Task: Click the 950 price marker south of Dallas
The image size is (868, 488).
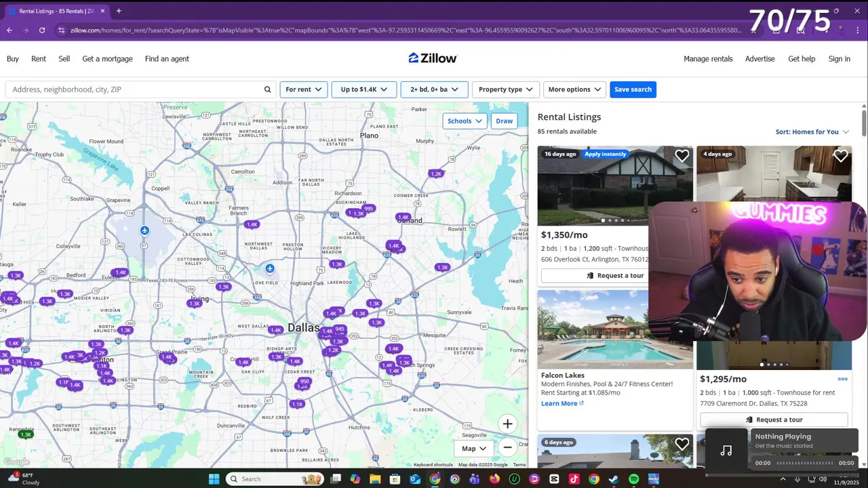Action: [304, 382]
